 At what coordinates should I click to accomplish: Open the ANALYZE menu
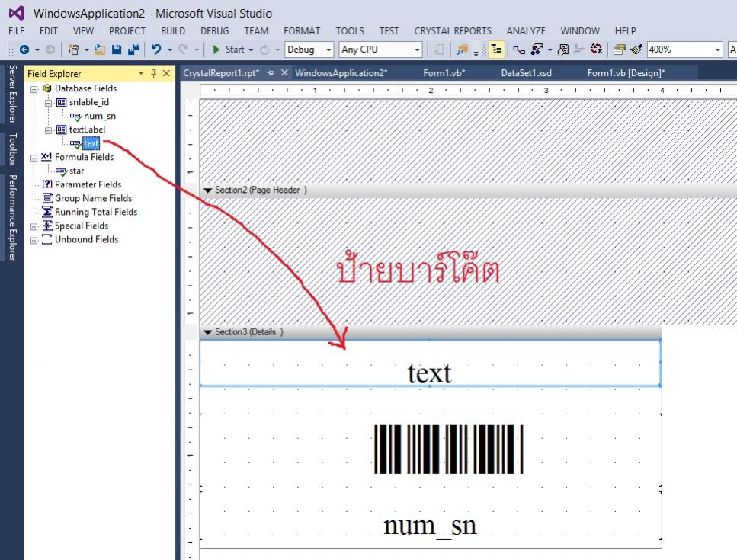tap(525, 31)
